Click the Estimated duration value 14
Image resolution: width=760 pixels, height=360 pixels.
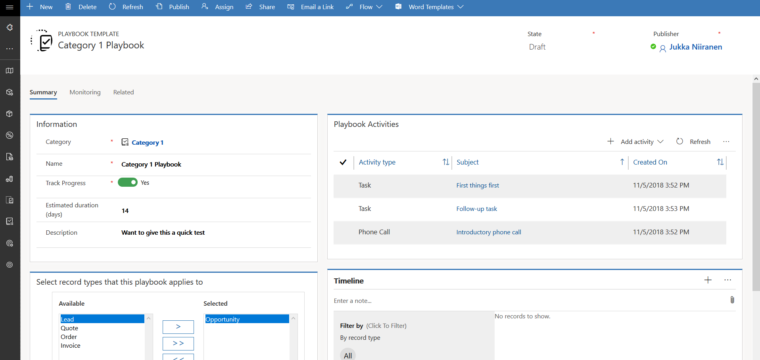[125, 211]
